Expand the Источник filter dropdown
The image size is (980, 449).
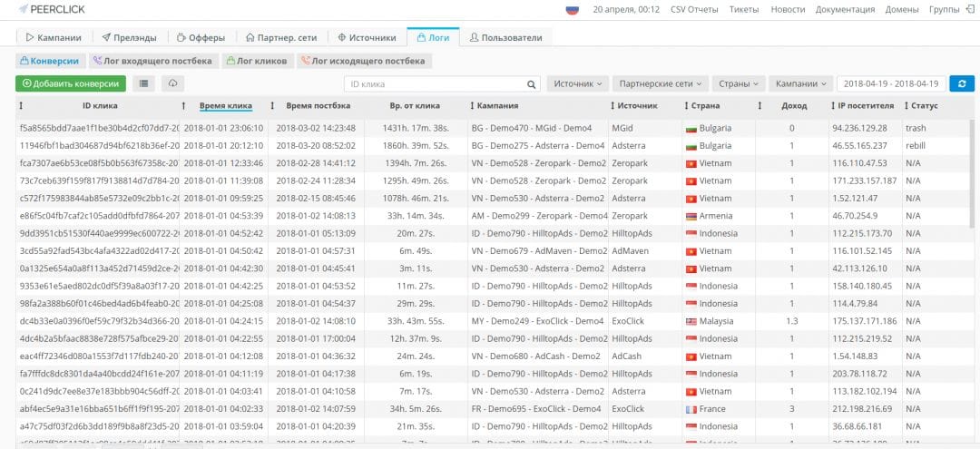coord(577,83)
